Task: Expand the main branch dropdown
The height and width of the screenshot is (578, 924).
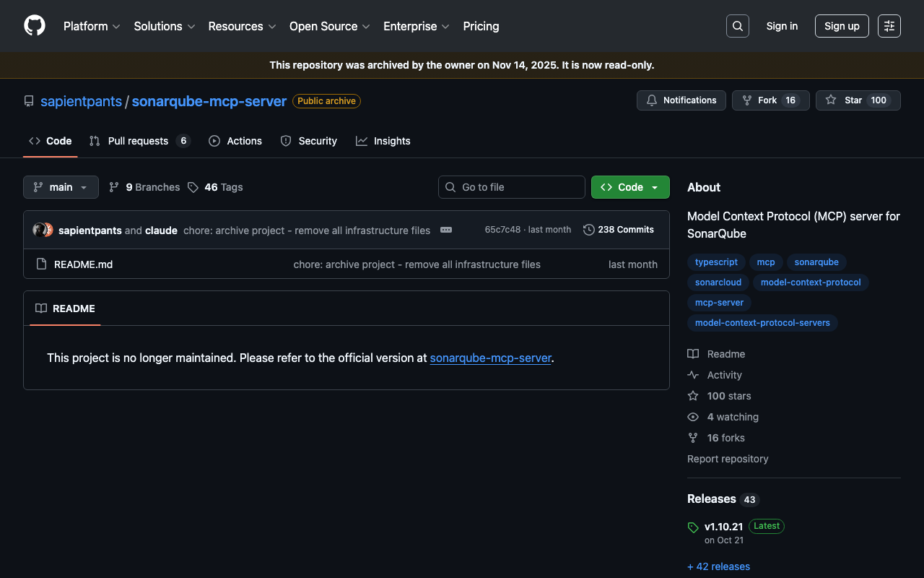Action: 61,187
